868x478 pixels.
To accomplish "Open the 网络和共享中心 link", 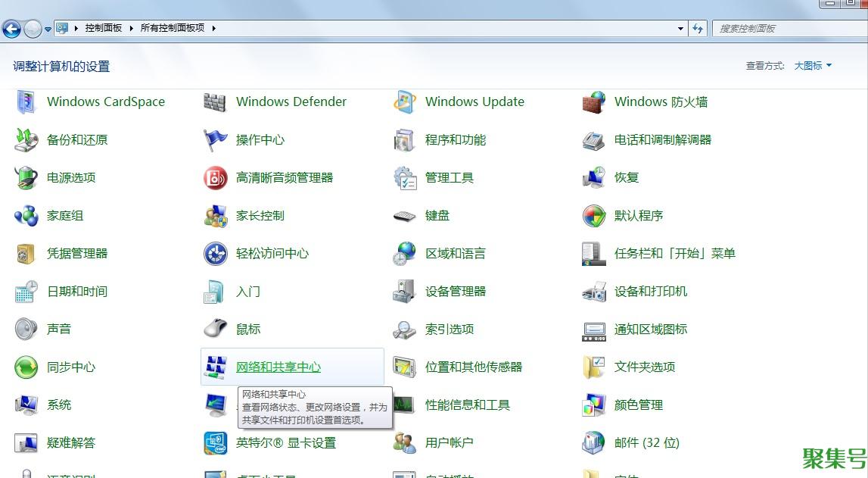I will coord(278,367).
